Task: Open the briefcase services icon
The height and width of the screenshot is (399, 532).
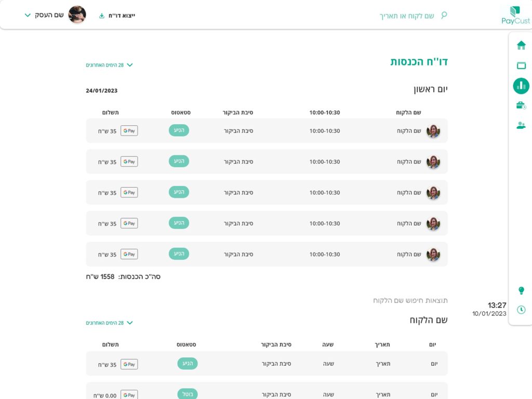Action: pos(521,105)
